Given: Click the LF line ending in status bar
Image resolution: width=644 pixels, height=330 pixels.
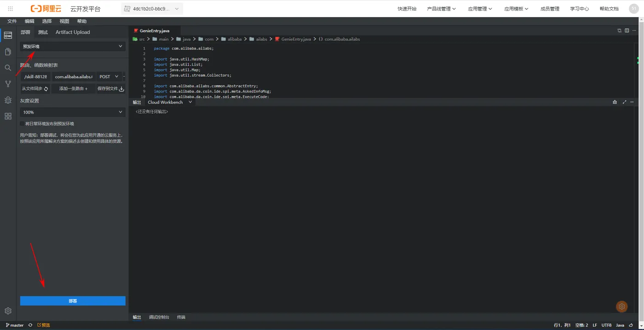Looking at the screenshot, I should point(595,325).
